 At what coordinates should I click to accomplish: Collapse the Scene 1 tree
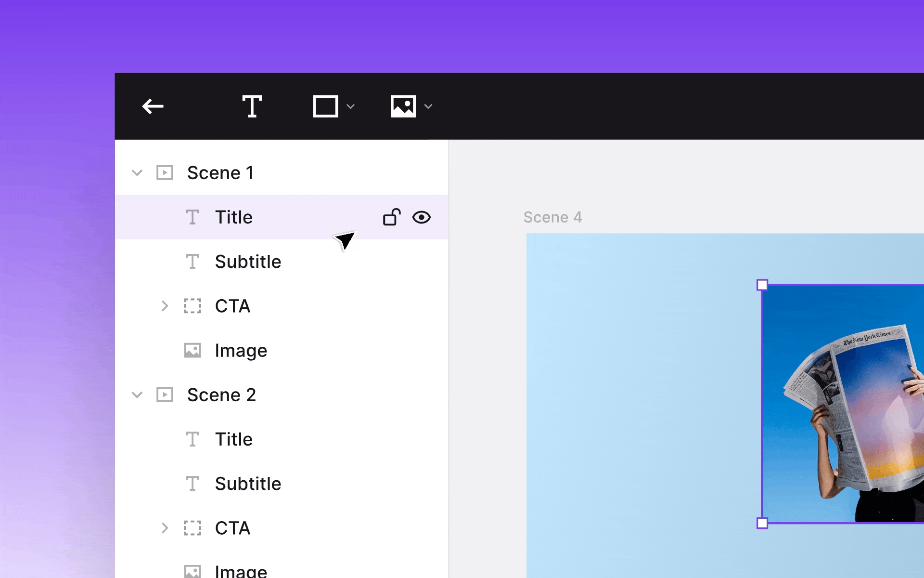pyautogui.click(x=137, y=172)
